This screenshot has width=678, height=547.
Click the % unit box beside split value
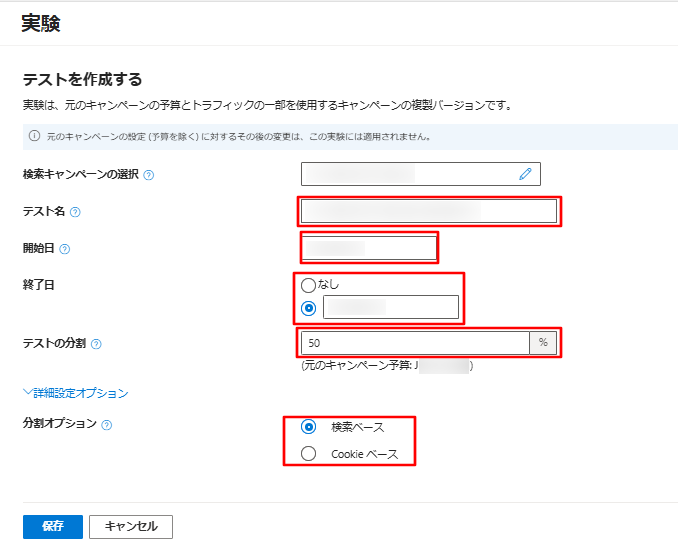(543, 343)
